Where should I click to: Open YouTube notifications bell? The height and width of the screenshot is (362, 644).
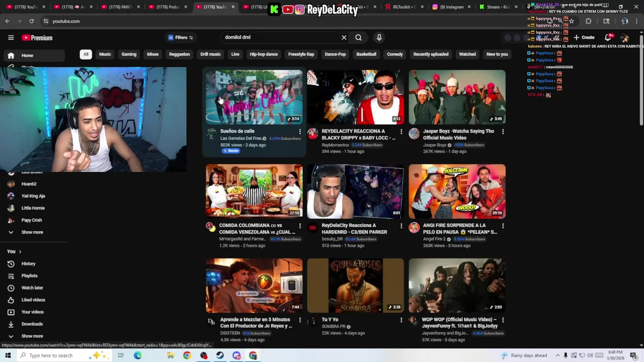coord(608,38)
